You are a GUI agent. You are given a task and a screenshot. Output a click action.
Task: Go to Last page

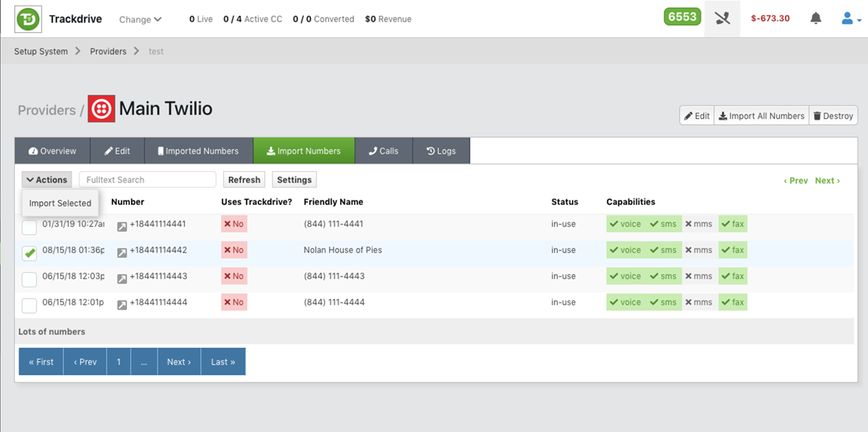223,362
